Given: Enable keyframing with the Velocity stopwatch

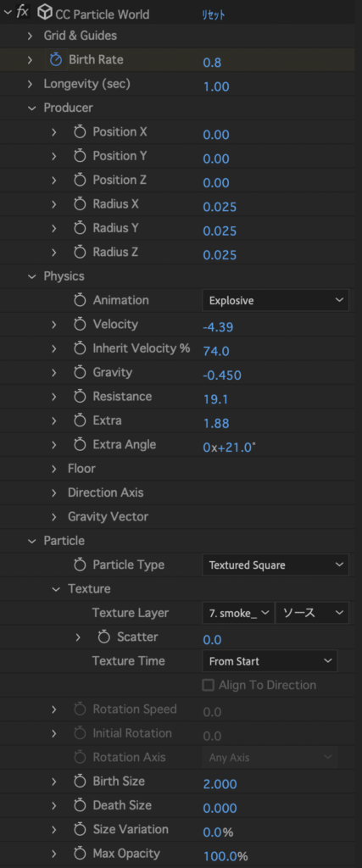Looking at the screenshot, I should (x=81, y=325).
